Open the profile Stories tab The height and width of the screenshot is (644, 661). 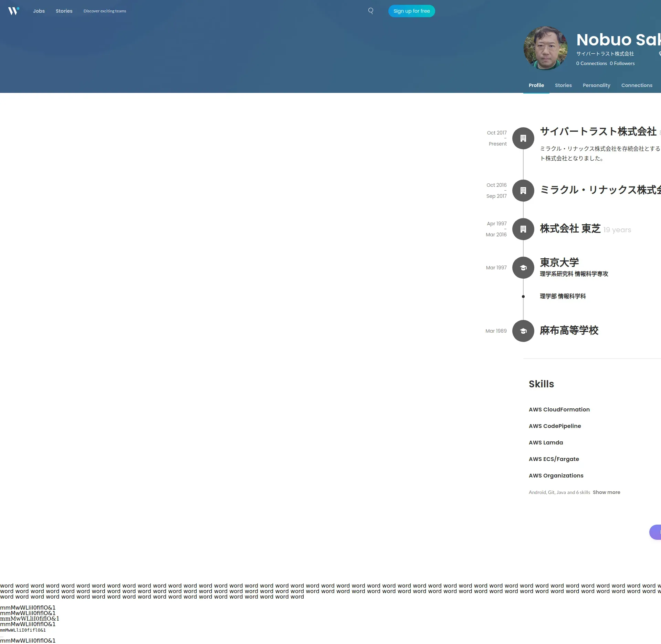[563, 85]
